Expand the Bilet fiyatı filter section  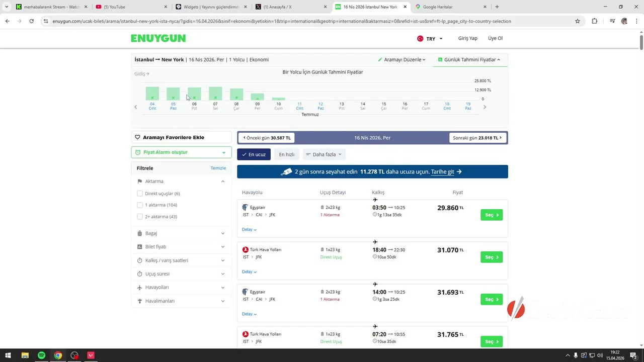pos(223,247)
